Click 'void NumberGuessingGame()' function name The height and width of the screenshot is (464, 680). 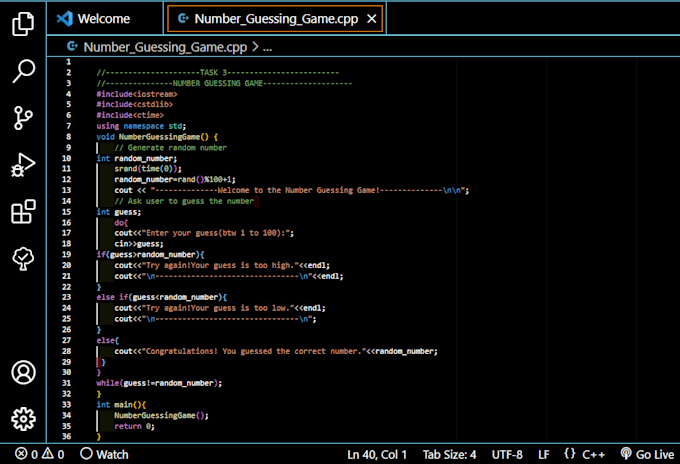pyautogui.click(x=159, y=137)
